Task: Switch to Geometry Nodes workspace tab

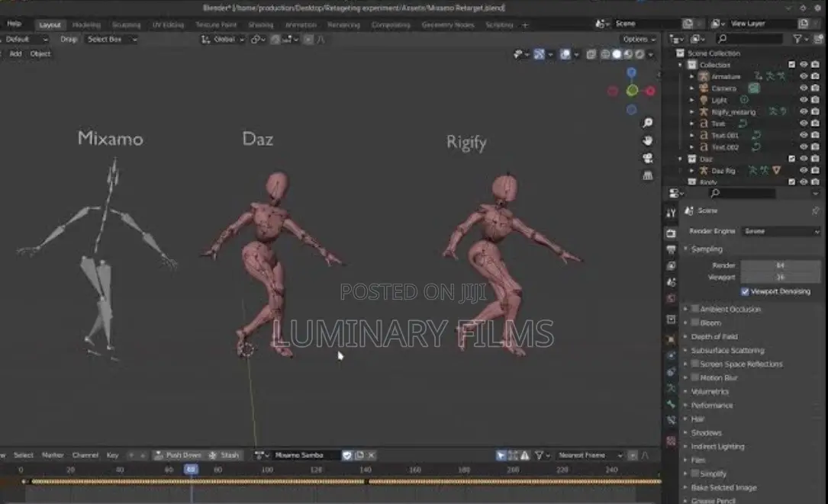Action: coord(448,25)
